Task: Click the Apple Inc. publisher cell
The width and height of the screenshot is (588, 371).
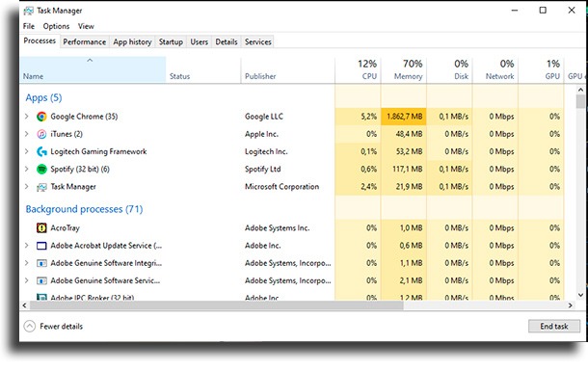Action: click(x=262, y=134)
